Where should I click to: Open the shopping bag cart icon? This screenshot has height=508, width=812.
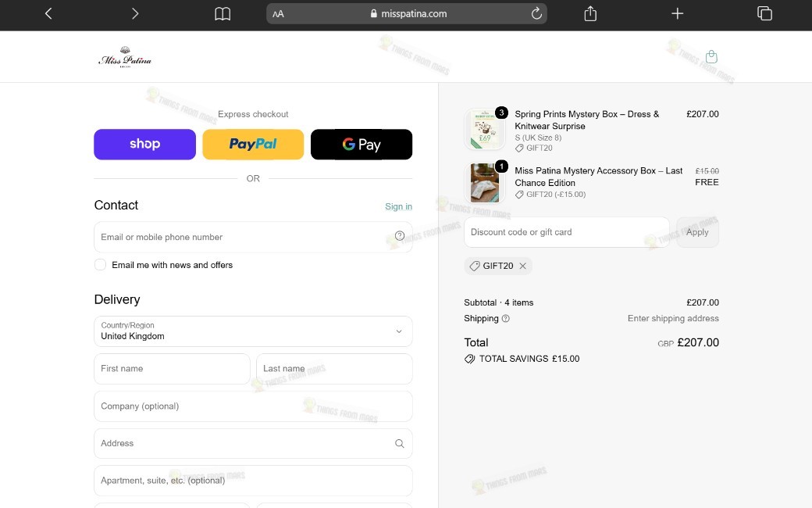[x=711, y=56]
